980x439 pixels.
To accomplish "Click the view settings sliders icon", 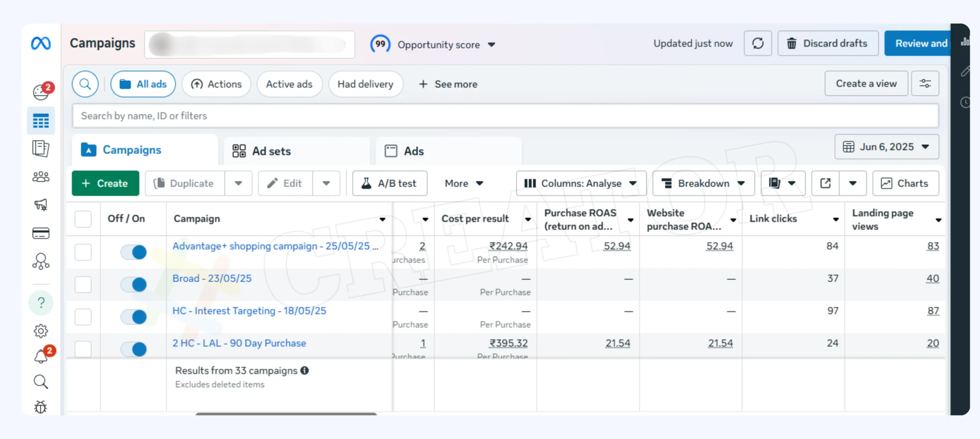I will coord(925,84).
